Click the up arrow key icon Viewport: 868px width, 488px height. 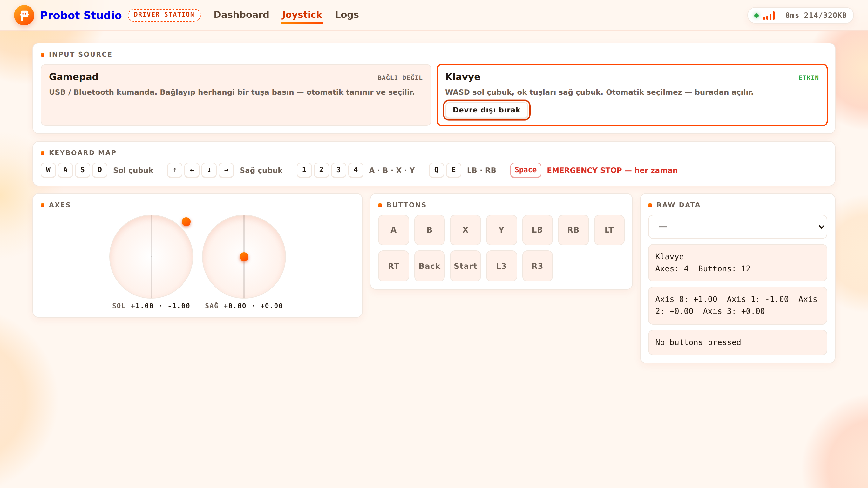point(175,170)
